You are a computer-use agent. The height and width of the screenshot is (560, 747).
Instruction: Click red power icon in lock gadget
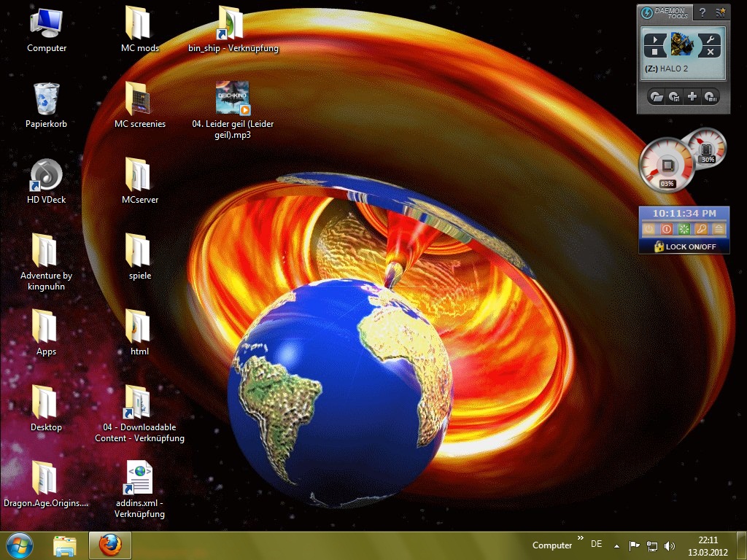(x=667, y=229)
